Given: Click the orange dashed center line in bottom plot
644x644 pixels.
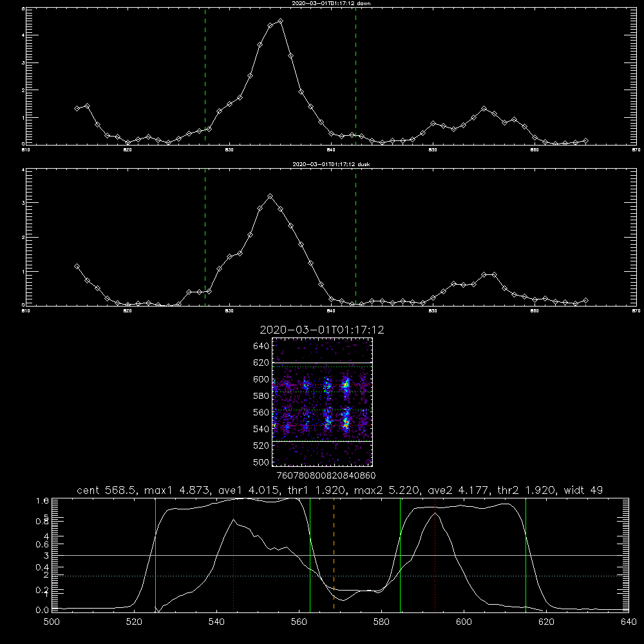Looking at the screenshot, I should pyautogui.click(x=334, y=554).
